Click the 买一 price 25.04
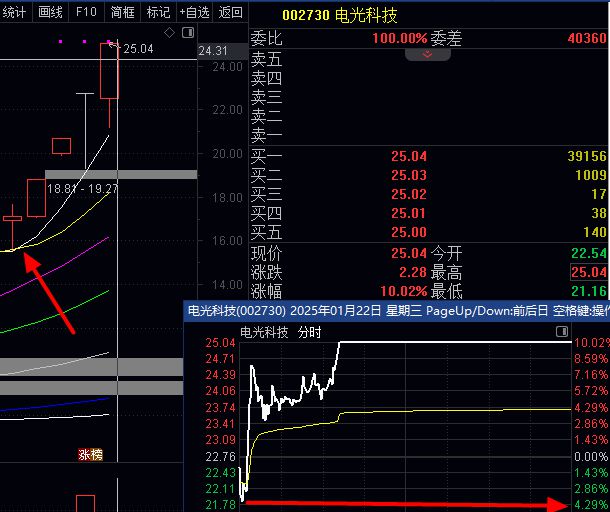 click(x=409, y=156)
